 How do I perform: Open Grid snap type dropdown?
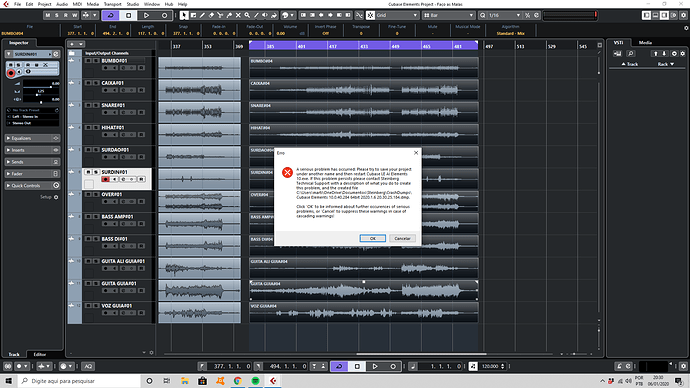(x=396, y=15)
